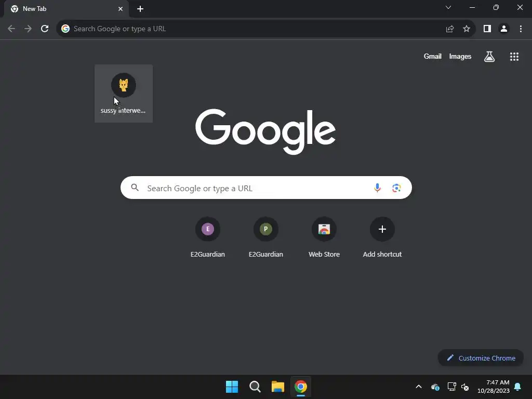Open the Chrome profile avatar icon
This screenshot has width=532, height=399.
(x=504, y=29)
